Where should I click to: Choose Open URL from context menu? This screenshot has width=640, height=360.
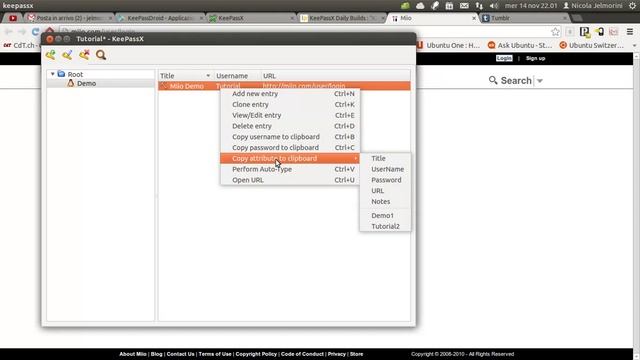coord(290,180)
